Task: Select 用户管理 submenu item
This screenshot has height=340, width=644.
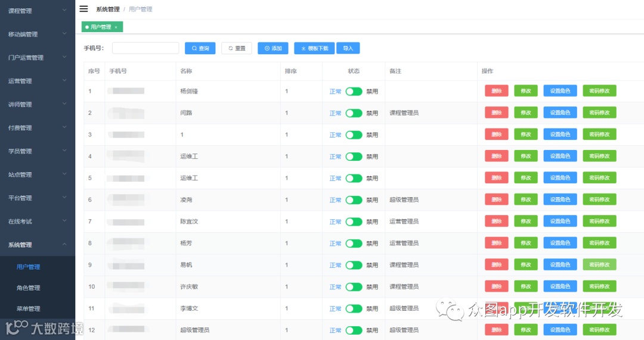Action: (x=38, y=267)
